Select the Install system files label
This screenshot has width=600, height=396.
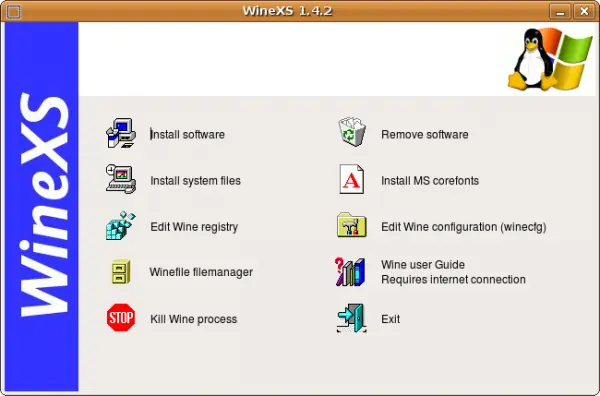[196, 181]
